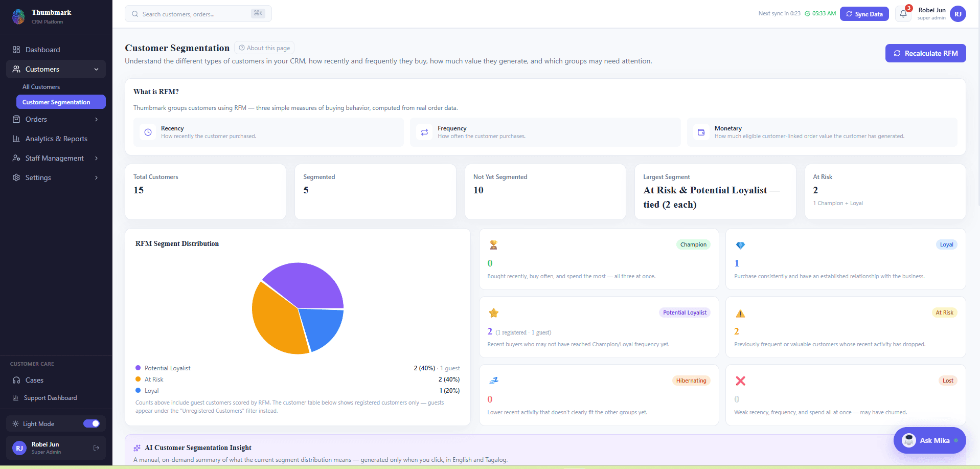The height and width of the screenshot is (469, 980).
Task: Open Analytics & Reports page
Action: [x=56, y=139]
